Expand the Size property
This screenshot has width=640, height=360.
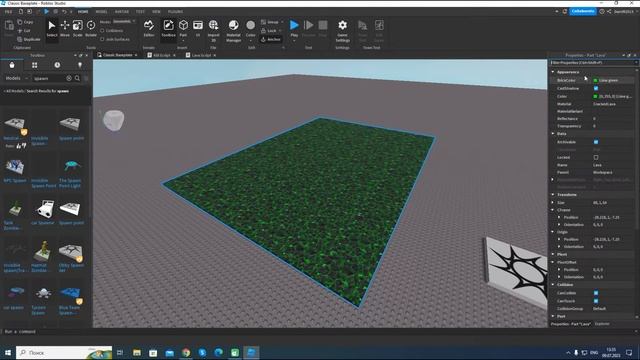553,202
